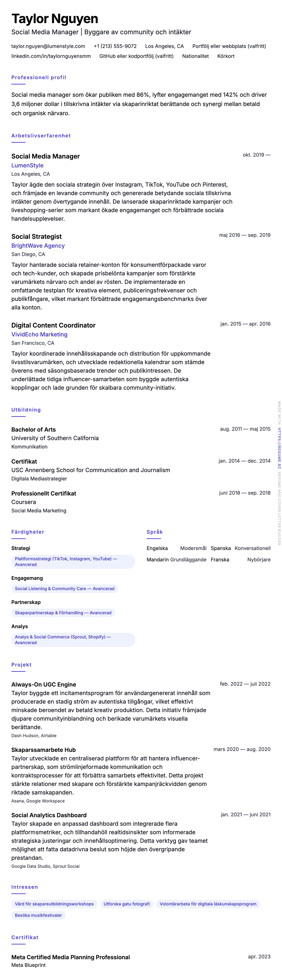
Task: Click the Arbetslivserfarenhet section heading
Action: (x=41, y=136)
